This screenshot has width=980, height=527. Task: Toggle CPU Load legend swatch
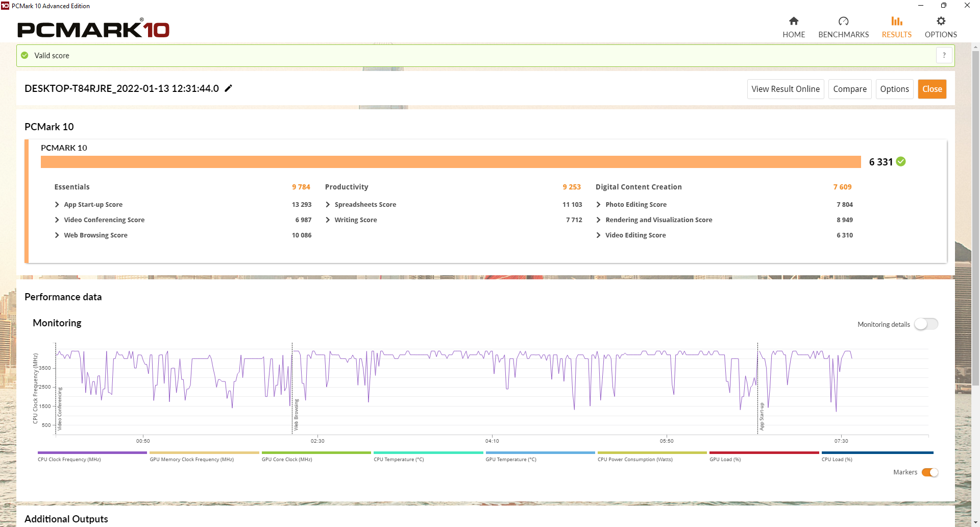(x=877, y=452)
